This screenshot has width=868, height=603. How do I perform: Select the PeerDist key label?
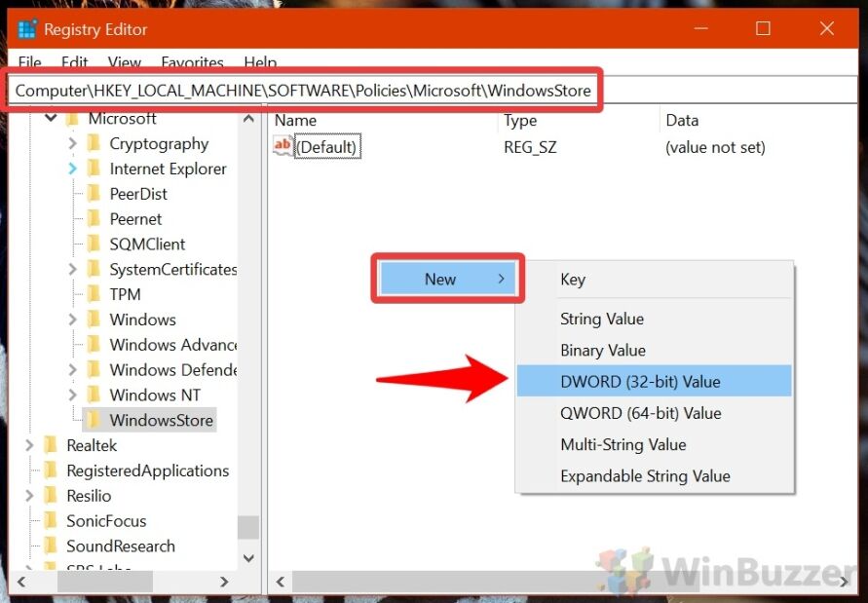click(x=138, y=194)
